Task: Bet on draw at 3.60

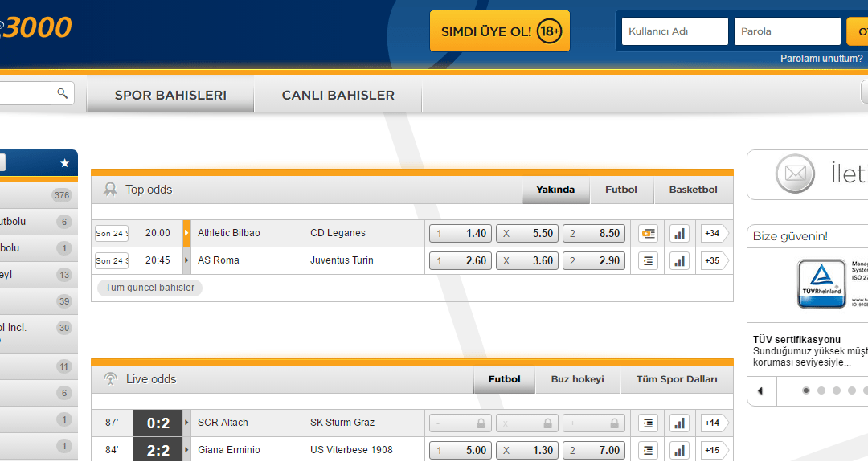Action: [x=527, y=260]
